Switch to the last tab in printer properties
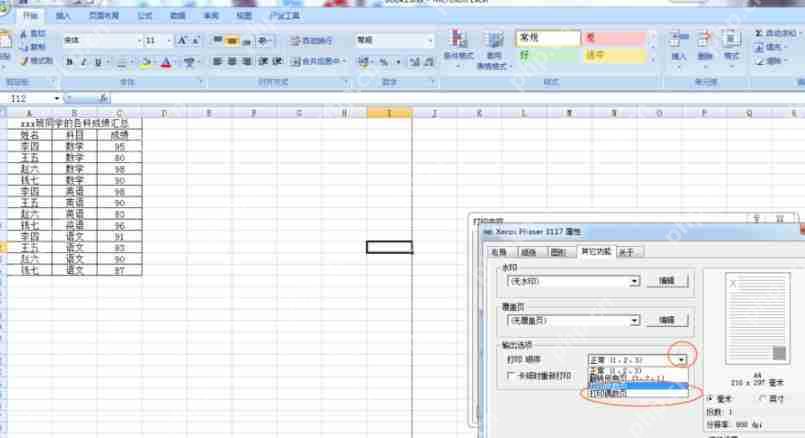This screenshot has height=438, width=805. 629,252
